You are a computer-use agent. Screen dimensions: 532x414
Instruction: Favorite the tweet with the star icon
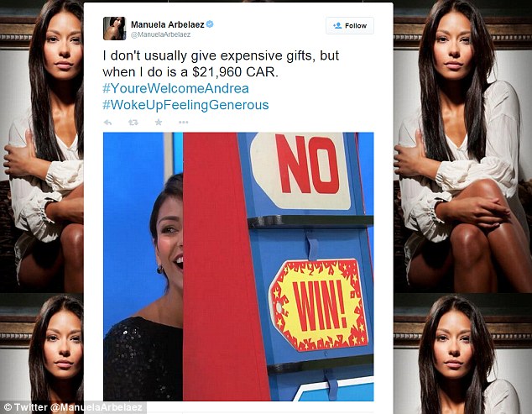pos(159,122)
